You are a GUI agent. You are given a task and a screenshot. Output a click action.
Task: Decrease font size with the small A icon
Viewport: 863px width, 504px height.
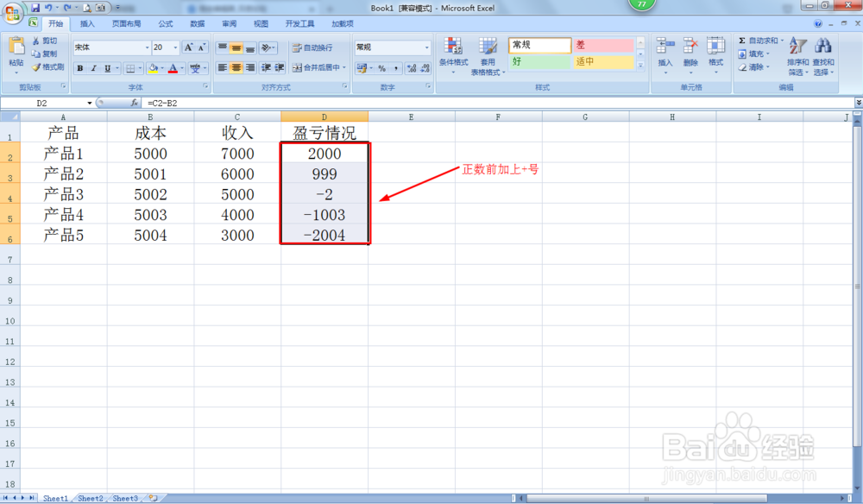201,47
